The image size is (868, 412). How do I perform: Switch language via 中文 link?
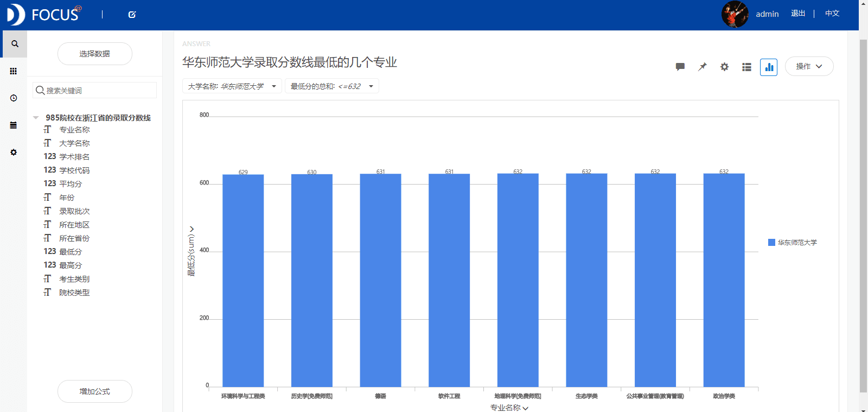832,14
